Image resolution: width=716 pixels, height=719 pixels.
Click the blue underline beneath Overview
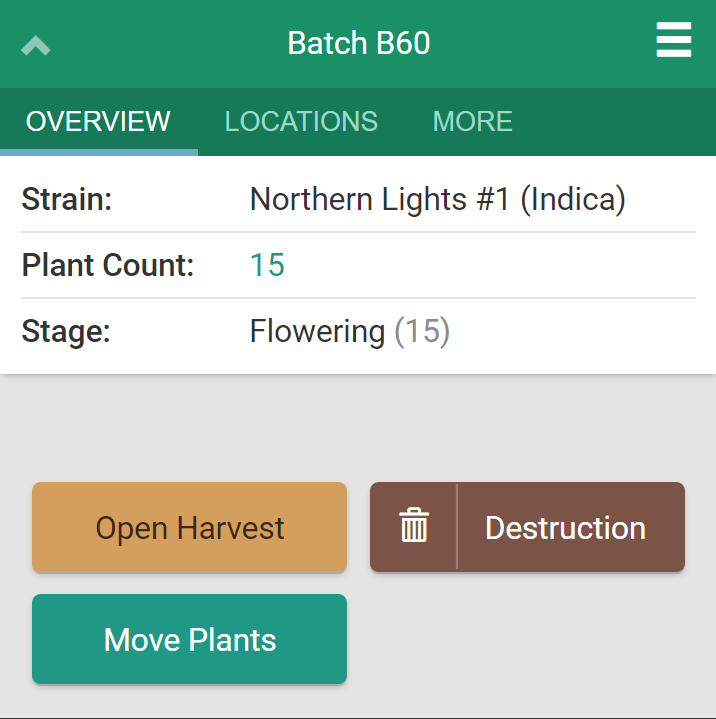tap(98, 152)
